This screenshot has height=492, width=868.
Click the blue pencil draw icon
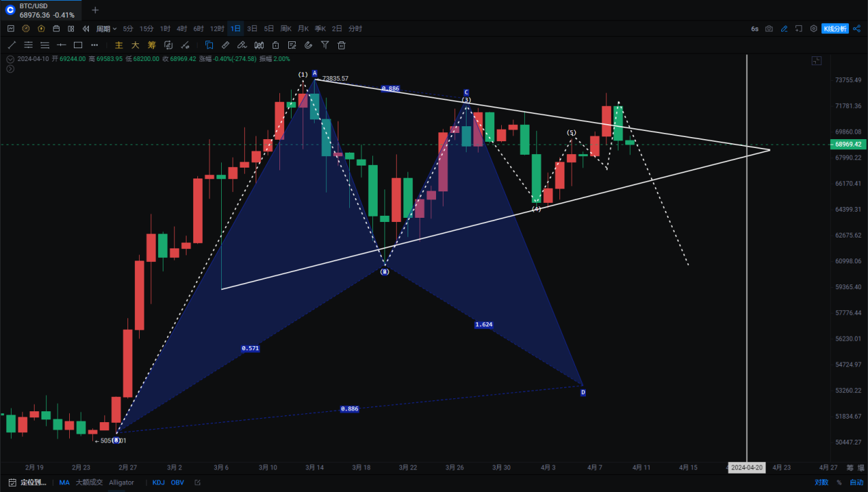784,29
